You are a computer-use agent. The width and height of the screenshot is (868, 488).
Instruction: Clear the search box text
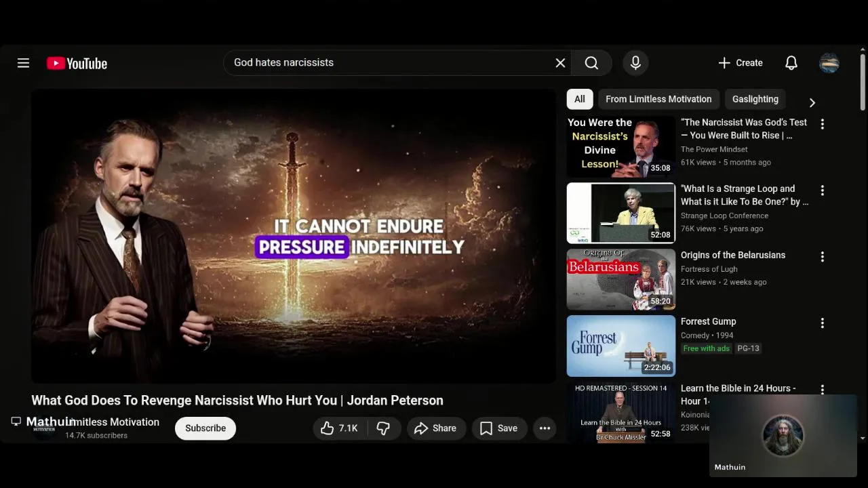point(560,63)
